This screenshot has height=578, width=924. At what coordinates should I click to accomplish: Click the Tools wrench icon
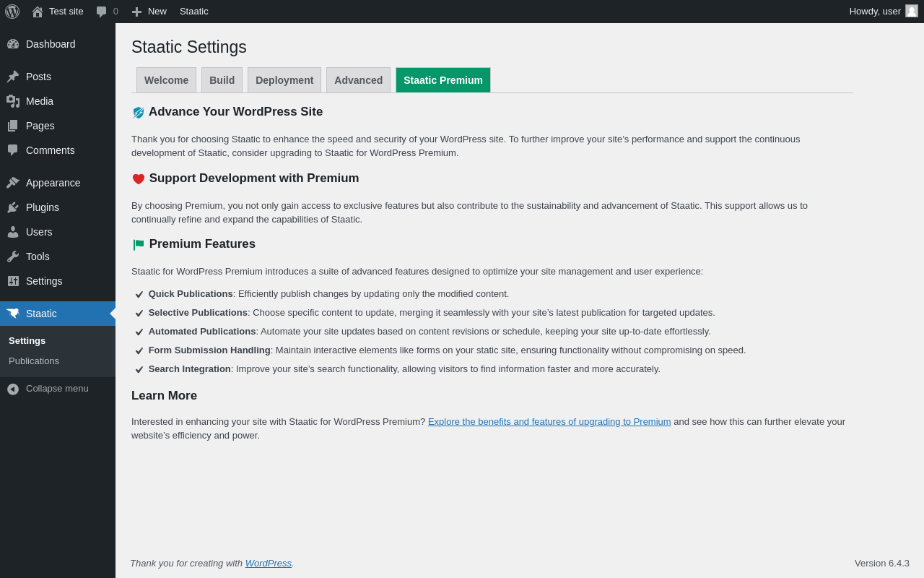(x=13, y=256)
